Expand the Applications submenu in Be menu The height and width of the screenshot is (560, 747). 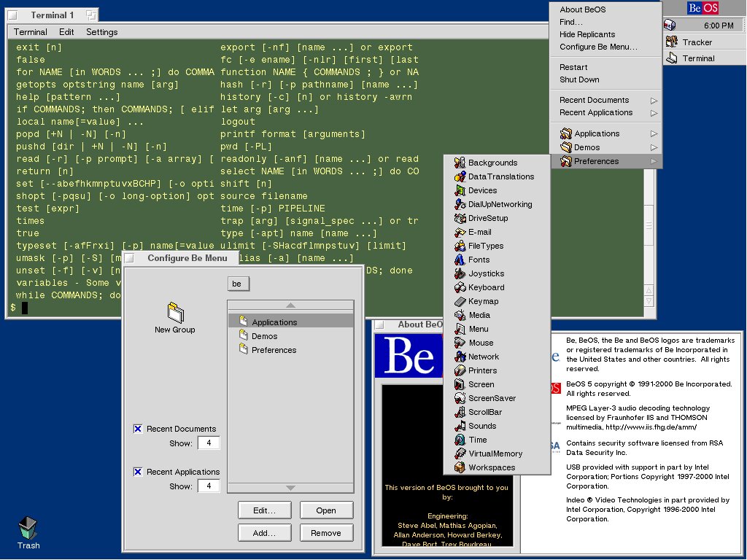[x=605, y=133]
